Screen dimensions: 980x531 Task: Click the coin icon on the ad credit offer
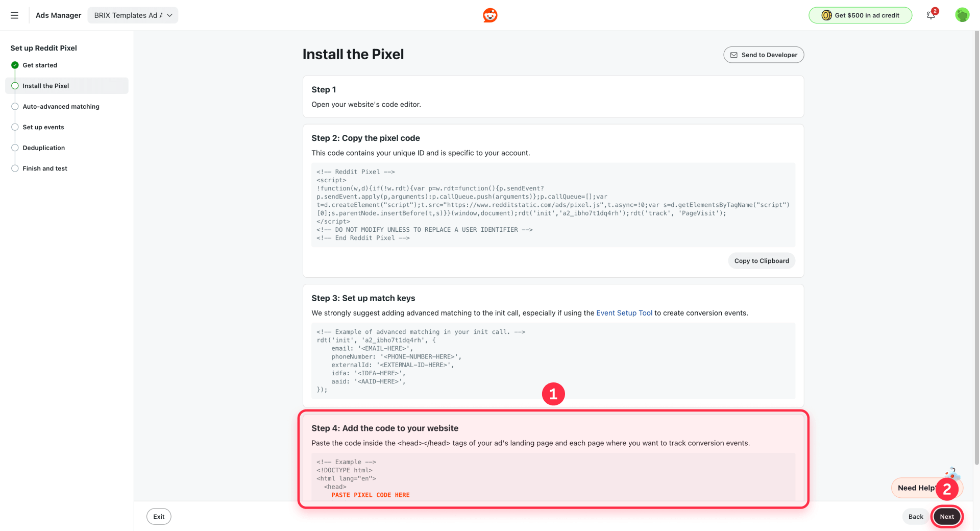tap(826, 15)
